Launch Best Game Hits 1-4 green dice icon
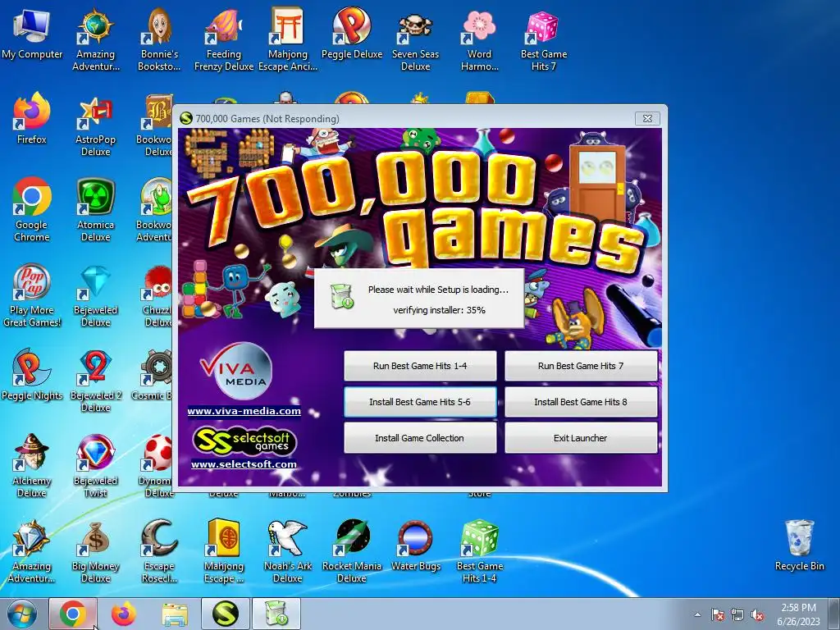Viewport: 840px width, 630px height. 479,552
